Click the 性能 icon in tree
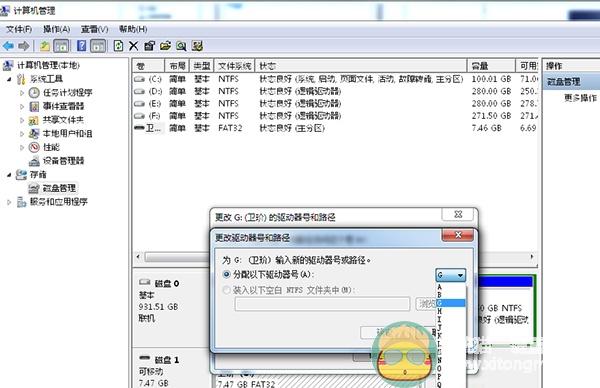600x388 pixels. coord(34,147)
